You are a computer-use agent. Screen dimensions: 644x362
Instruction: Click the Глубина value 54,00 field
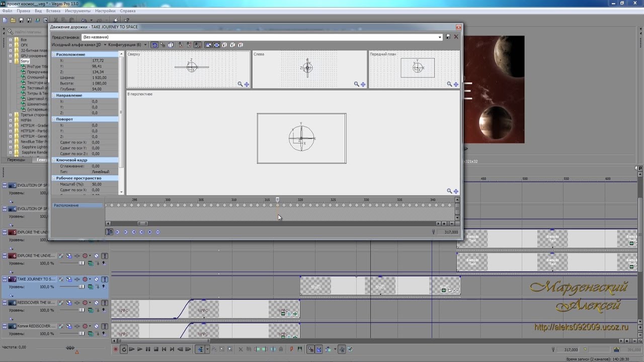[x=104, y=89]
